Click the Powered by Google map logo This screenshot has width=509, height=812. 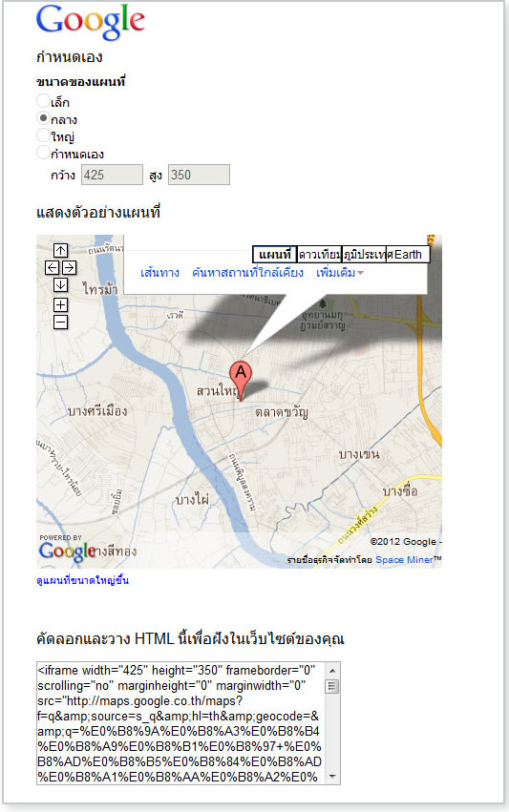pos(68,549)
